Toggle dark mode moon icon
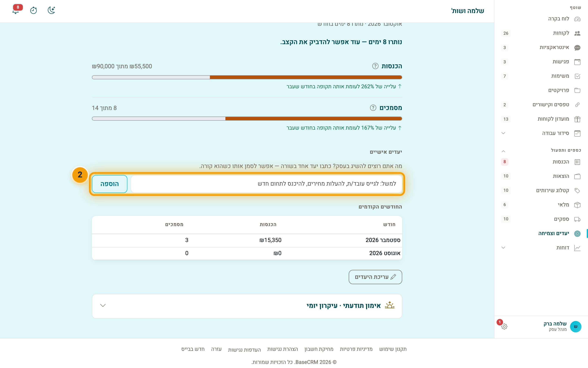The width and height of the screenshot is (588, 368). [x=51, y=10]
